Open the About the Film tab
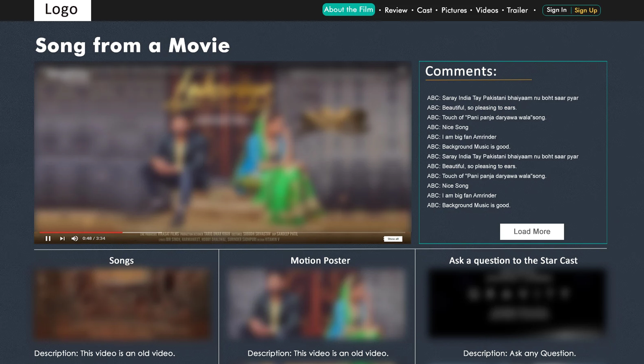Image resolution: width=644 pixels, height=364 pixels. click(x=348, y=10)
